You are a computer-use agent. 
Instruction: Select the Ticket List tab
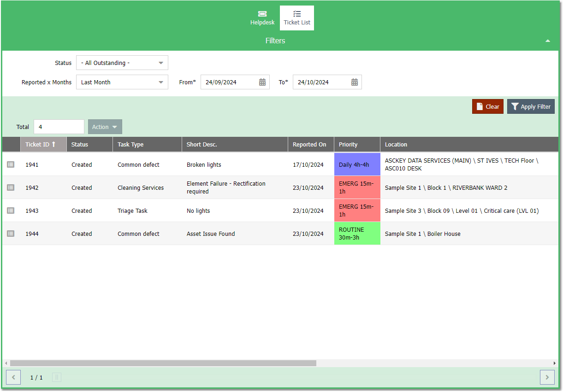coord(297,18)
